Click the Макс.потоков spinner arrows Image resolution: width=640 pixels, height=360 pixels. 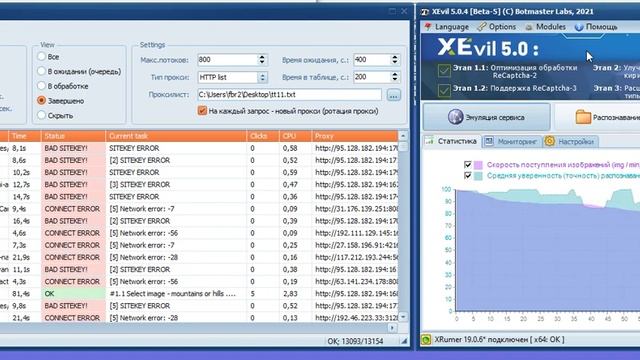(262, 60)
